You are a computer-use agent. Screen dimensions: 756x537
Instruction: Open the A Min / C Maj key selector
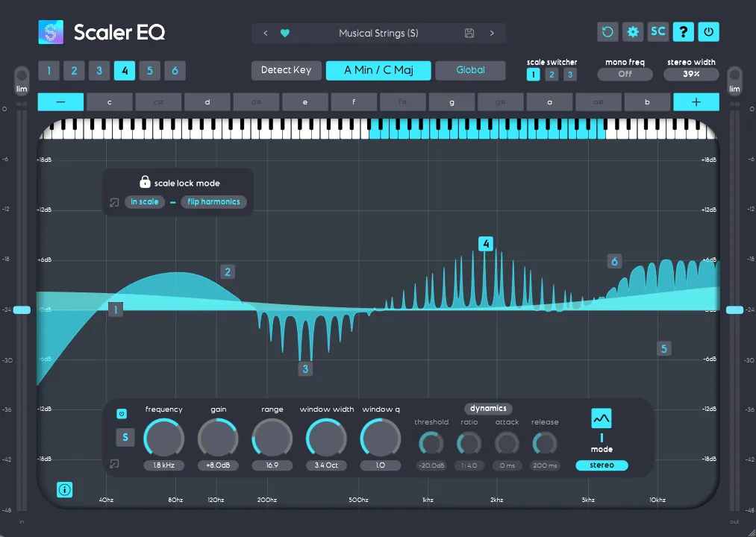point(378,70)
